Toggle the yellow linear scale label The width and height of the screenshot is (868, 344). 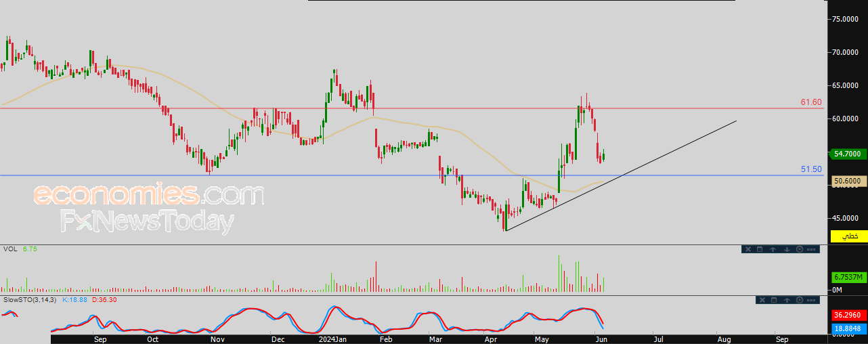(x=849, y=236)
